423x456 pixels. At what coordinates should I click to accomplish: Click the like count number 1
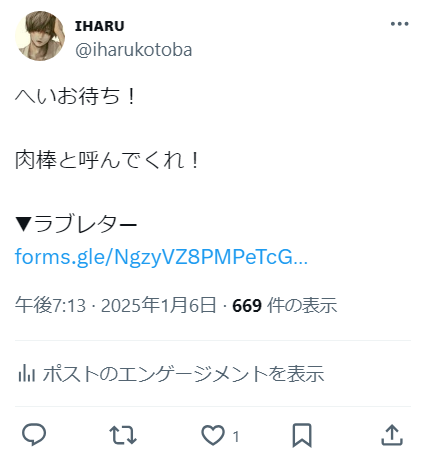[236, 436]
